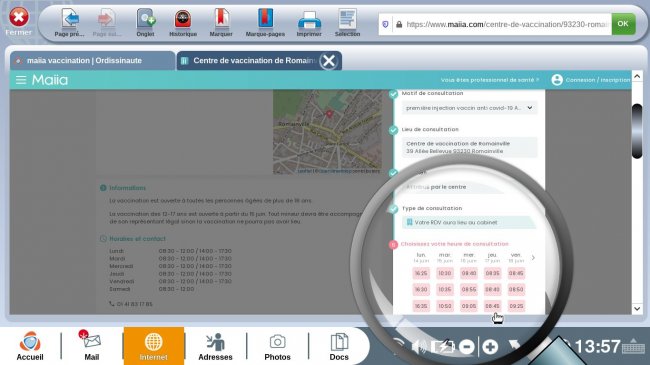Viewport: 650px width, 365px height.
Task: Open Photos from the bottom dock
Action: click(277, 346)
